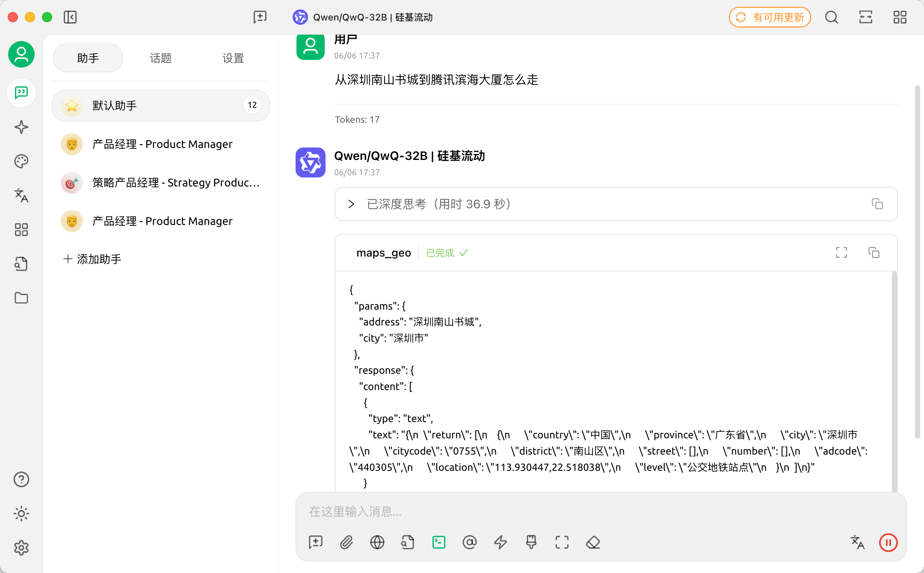Viewport: 924px width, 573px height.
Task: Click the Qwen/QwQ-32B model title
Action: pos(363,17)
